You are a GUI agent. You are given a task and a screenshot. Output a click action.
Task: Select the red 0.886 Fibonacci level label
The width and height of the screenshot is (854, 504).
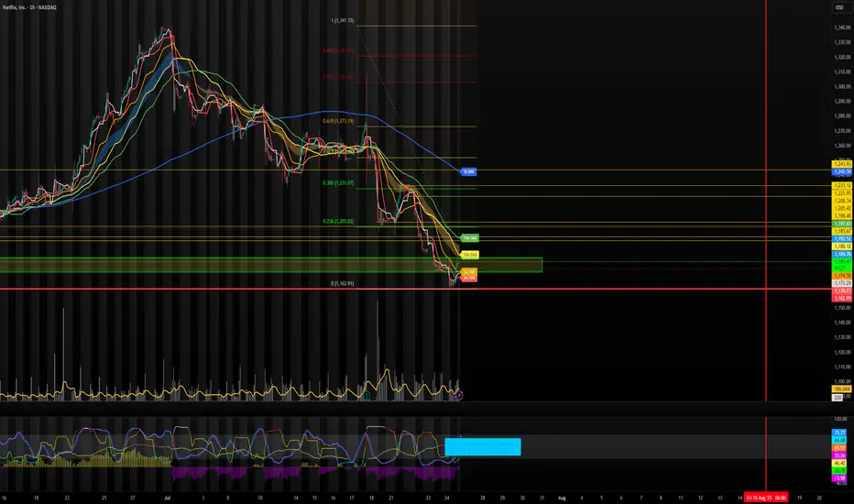338,50
